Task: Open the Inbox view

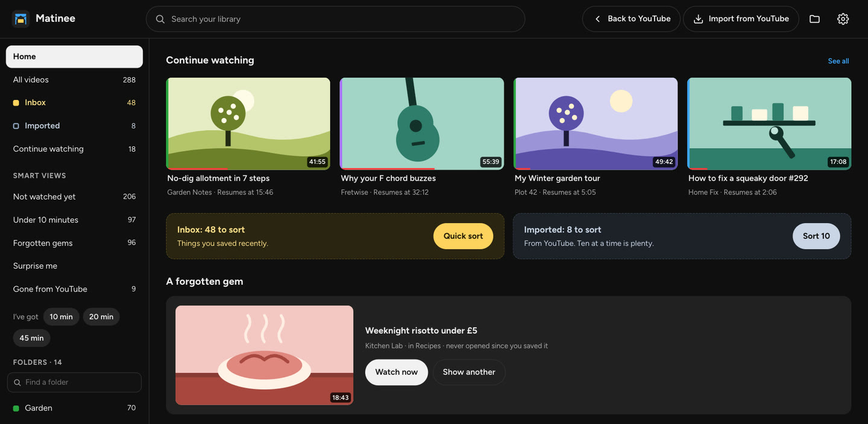Action: (74, 103)
